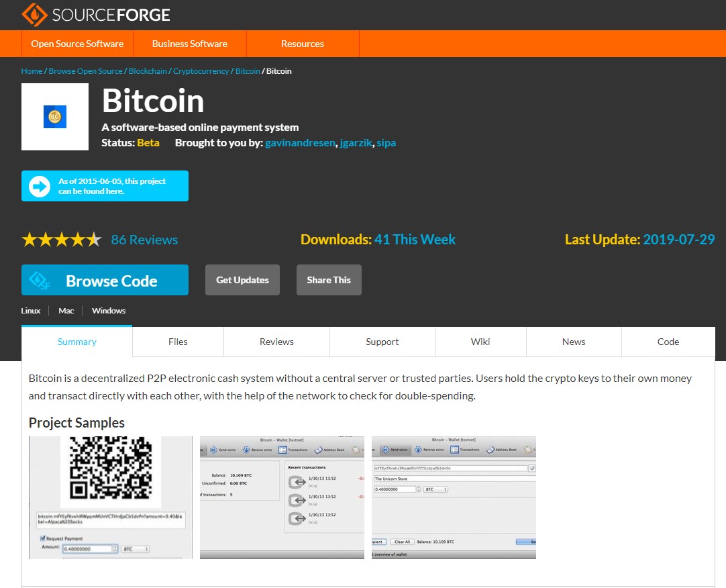Select the Receive coins toolbar icon
This screenshot has width=726, height=588.
coord(418,450)
